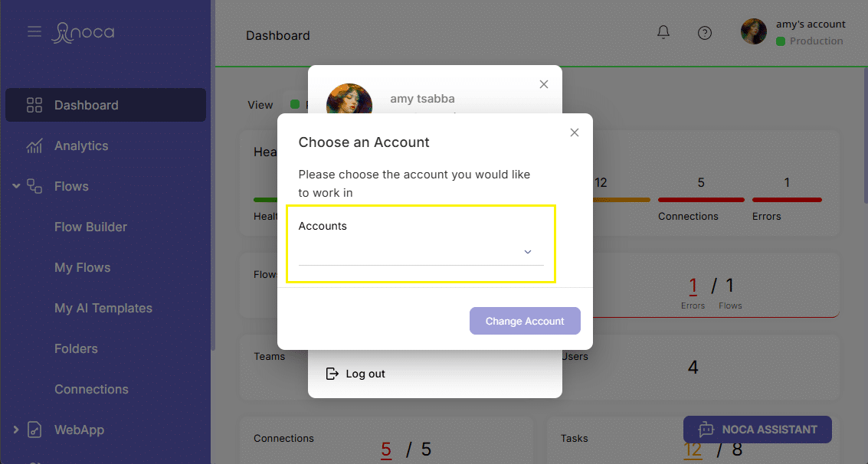Click the NOCA ASSISTANT chatbot icon
868x464 pixels.
click(706, 430)
